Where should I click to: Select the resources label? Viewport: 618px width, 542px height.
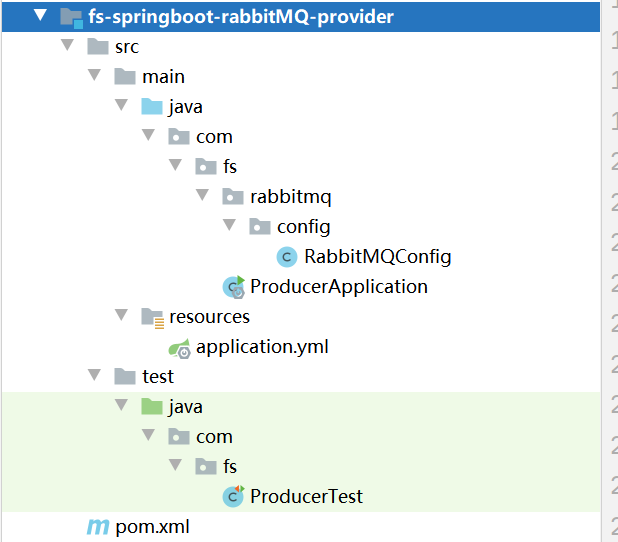(209, 317)
